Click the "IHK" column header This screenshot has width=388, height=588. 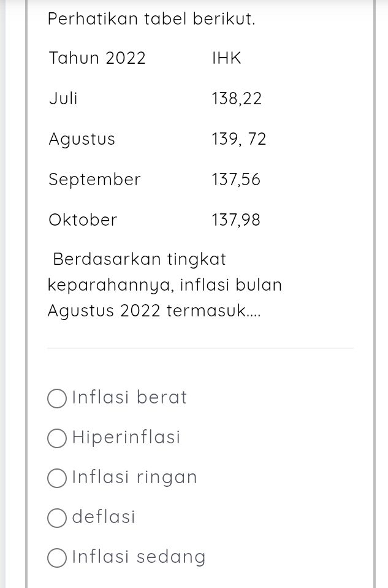[226, 58]
